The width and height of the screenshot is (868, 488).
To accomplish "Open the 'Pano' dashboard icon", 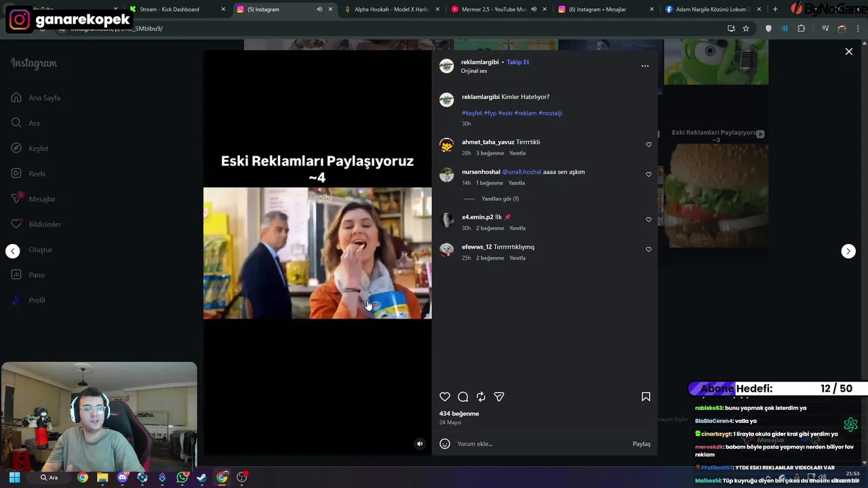I will [x=16, y=274].
